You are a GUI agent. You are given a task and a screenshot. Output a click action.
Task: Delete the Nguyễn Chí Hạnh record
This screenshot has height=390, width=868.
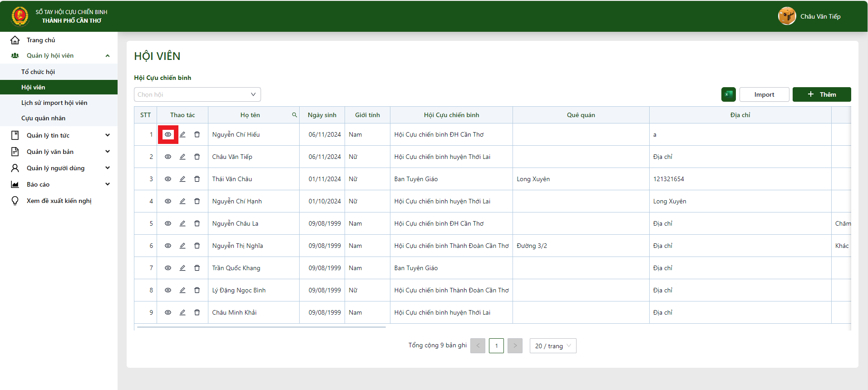coord(197,201)
